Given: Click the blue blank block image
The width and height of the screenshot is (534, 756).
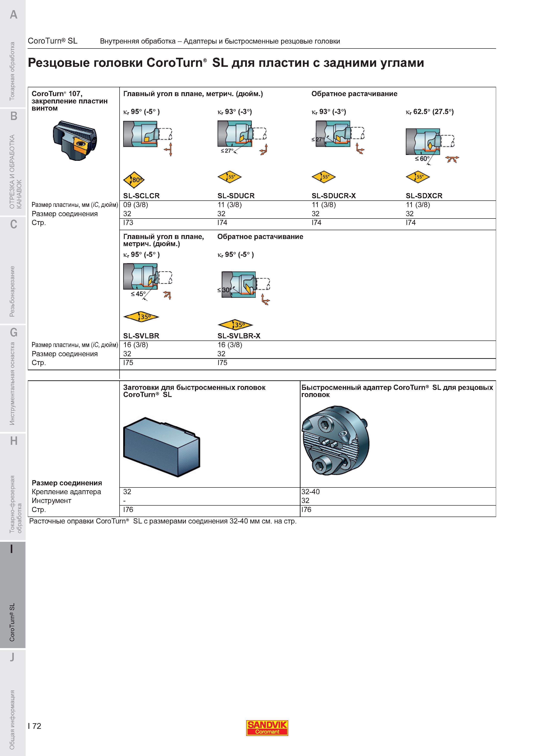Looking at the screenshot, I should 162,447.
